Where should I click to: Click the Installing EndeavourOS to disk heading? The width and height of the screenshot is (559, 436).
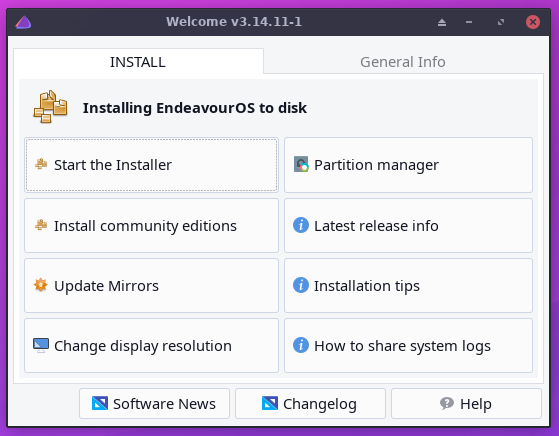195,108
